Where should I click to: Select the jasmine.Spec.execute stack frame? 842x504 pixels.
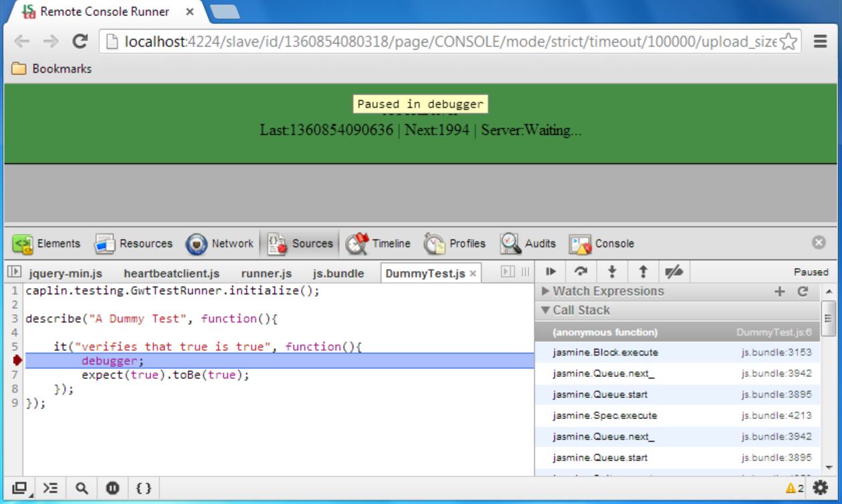tap(677, 416)
